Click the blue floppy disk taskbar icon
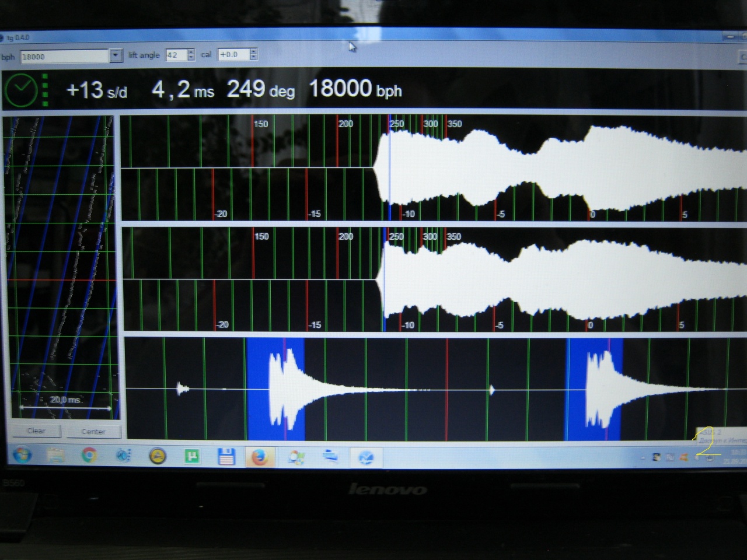This screenshot has width=747, height=560. [225, 456]
